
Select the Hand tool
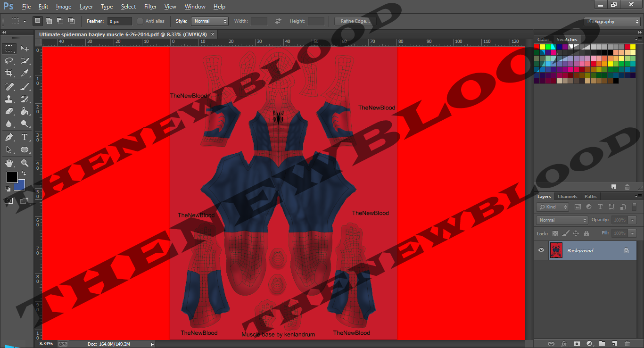[x=9, y=163]
